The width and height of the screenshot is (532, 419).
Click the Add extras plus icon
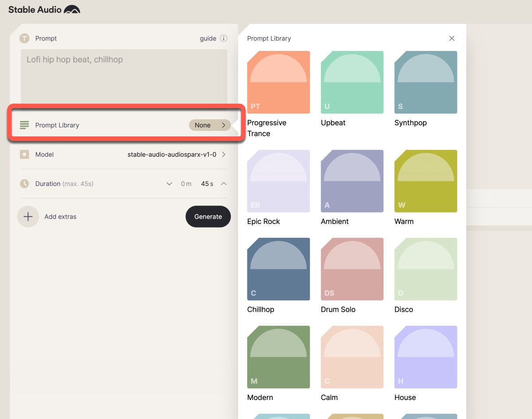(28, 217)
